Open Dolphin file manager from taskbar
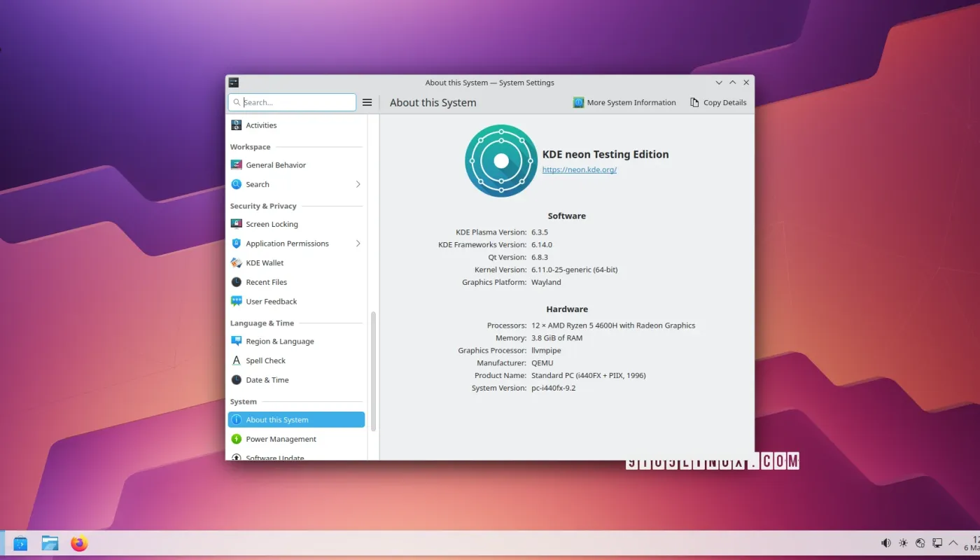The image size is (980, 560). [x=50, y=543]
